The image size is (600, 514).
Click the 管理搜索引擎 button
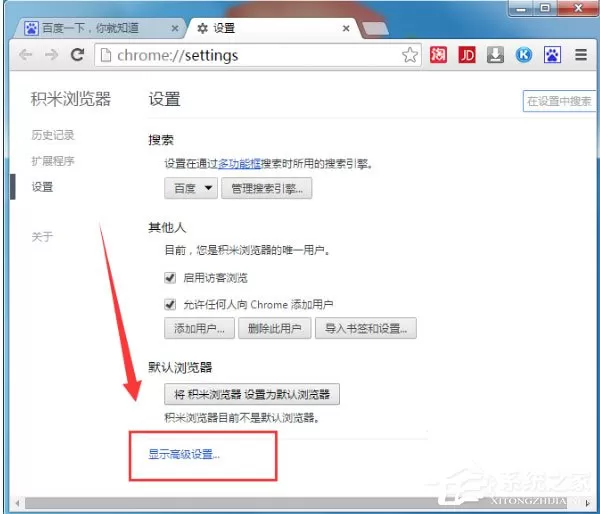pos(267,188)
